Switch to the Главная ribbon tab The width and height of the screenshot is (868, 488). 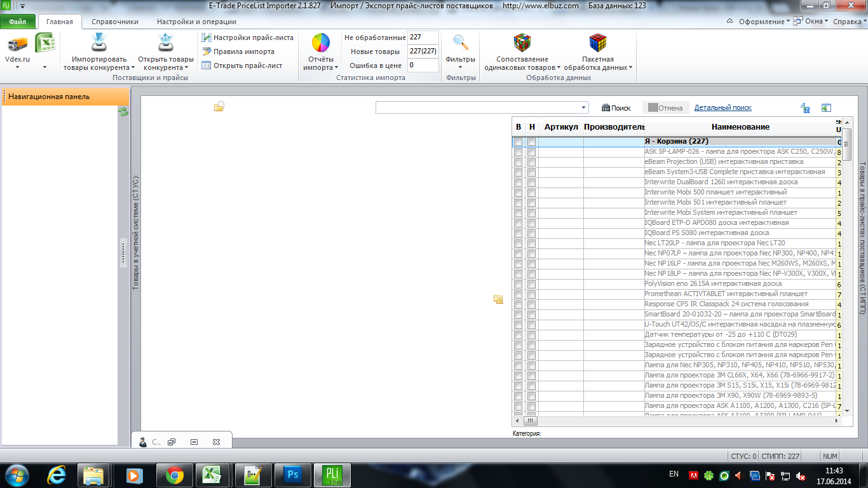click(60, 22)
